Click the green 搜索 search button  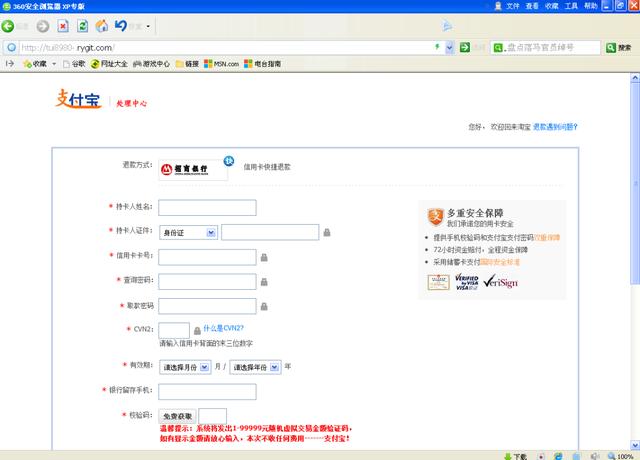(x=619, y=48)
